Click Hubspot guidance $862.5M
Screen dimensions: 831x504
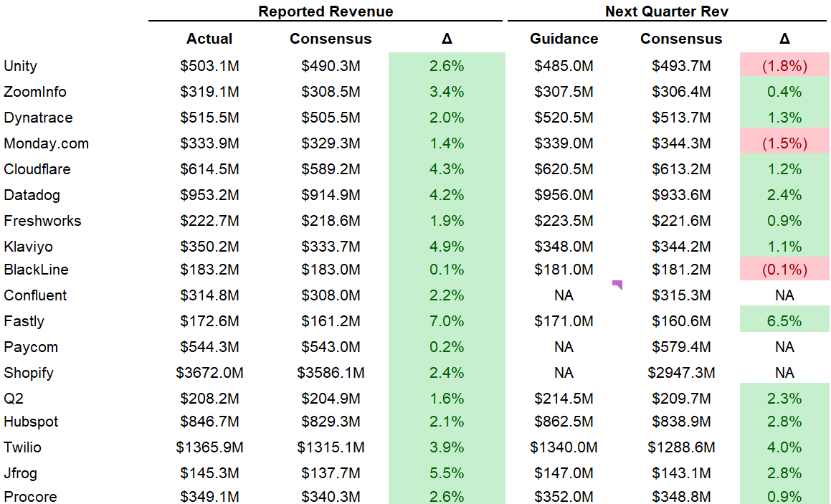pyautogui.click(x=564, y=422)
